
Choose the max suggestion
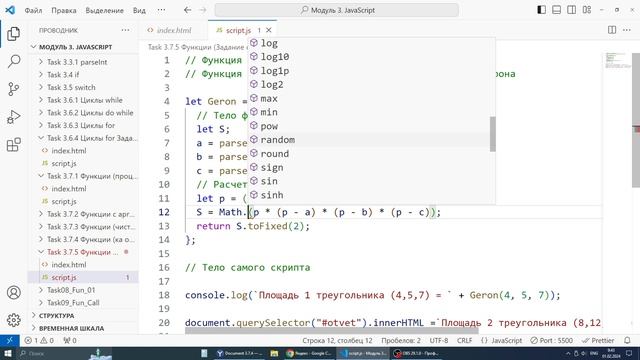click(x=369, y=98)
